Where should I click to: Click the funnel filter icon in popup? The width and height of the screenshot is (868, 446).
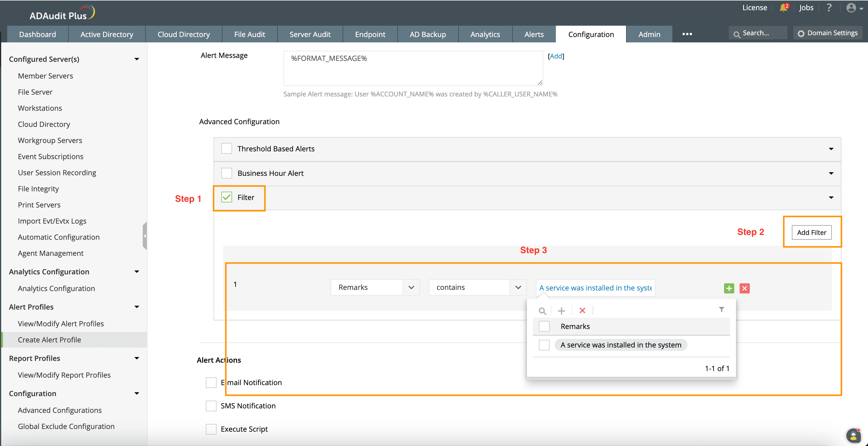click(x=721, y=310)
